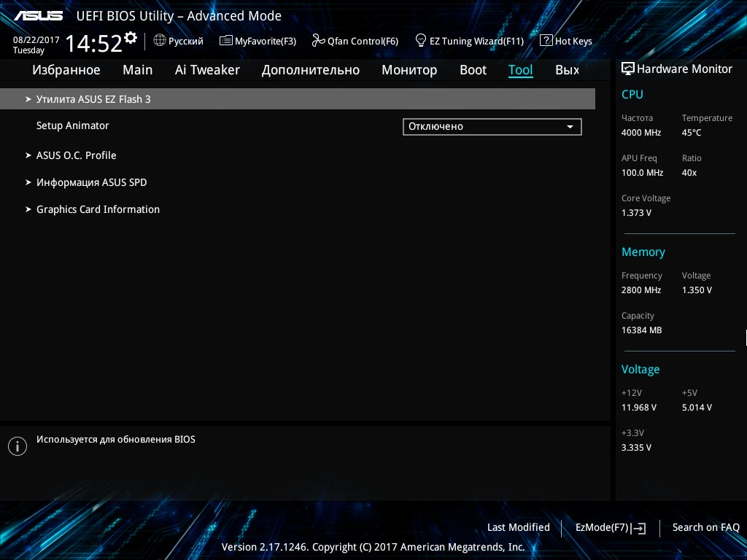Click the 4000 MHz CPU frequency value

click(x=641, y=133)
